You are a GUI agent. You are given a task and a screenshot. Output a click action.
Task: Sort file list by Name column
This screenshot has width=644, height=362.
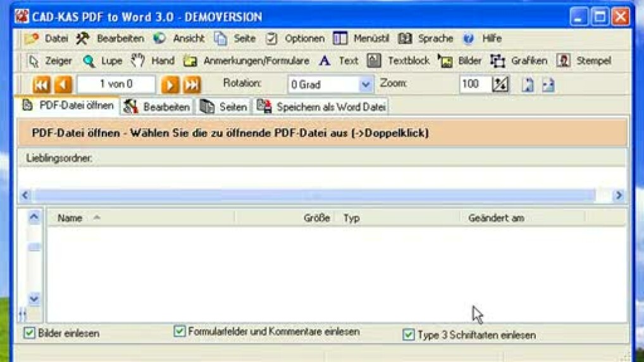(70, 218)
